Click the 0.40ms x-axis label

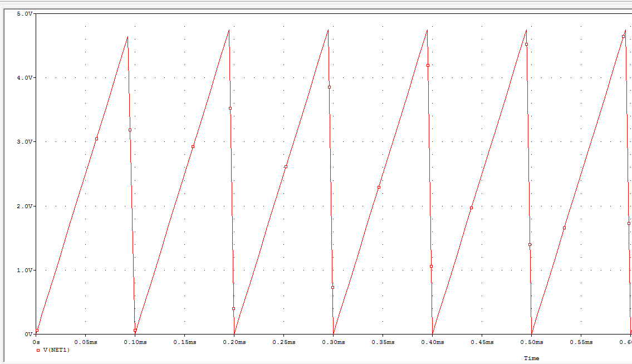click(432, 342)
